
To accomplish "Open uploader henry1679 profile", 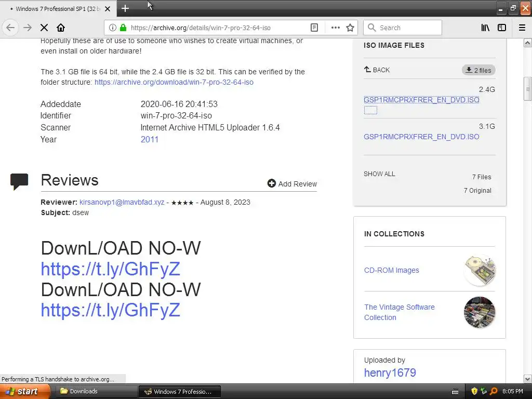I will tap(390, 373).
